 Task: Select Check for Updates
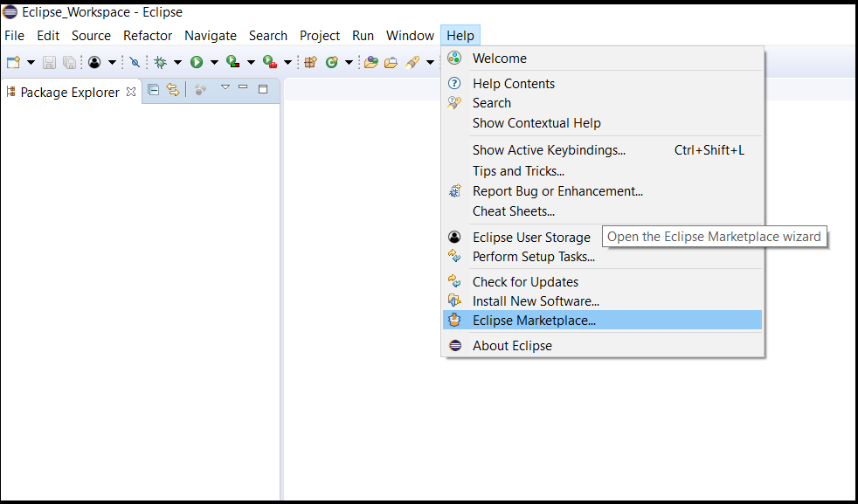(602, 282)
